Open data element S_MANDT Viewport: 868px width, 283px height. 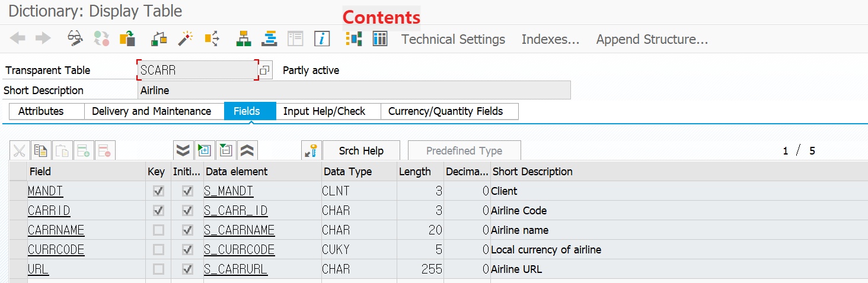tap(228, 191)
